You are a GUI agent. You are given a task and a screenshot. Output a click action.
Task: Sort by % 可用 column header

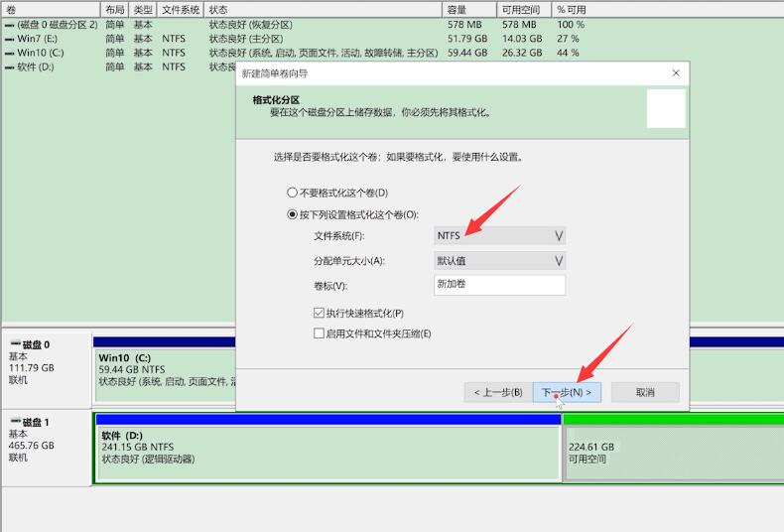click(572, 10)
